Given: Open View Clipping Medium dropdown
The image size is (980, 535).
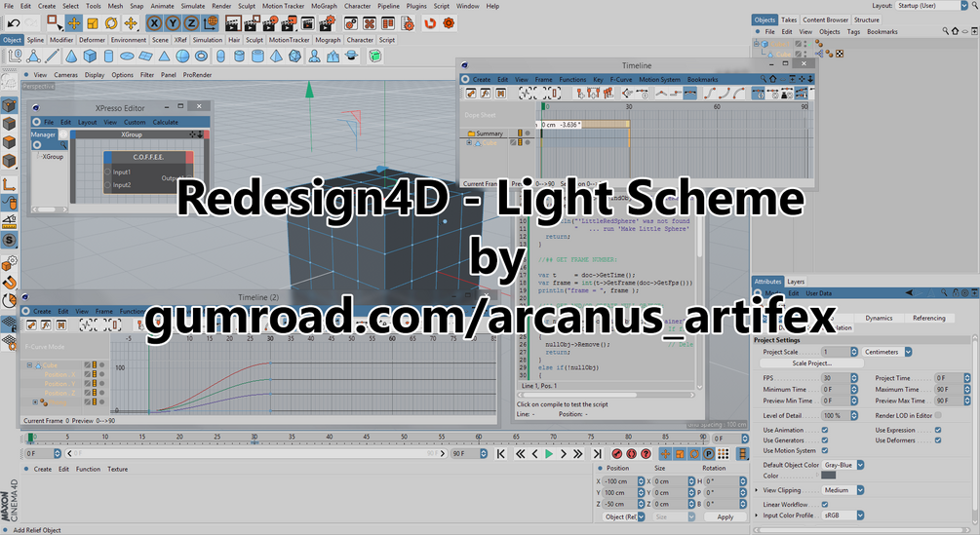Looking at the screenshot, I should pos(843,490).
